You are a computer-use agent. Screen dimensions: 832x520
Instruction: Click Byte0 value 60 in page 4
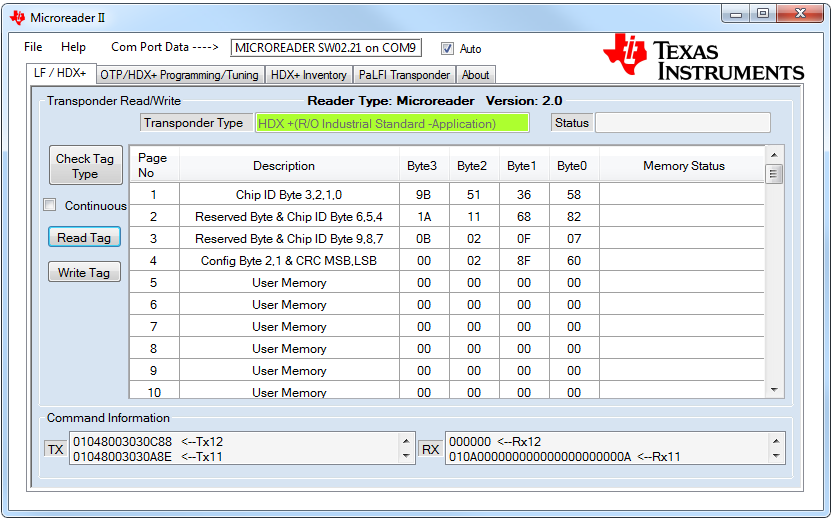coord(574,261)
